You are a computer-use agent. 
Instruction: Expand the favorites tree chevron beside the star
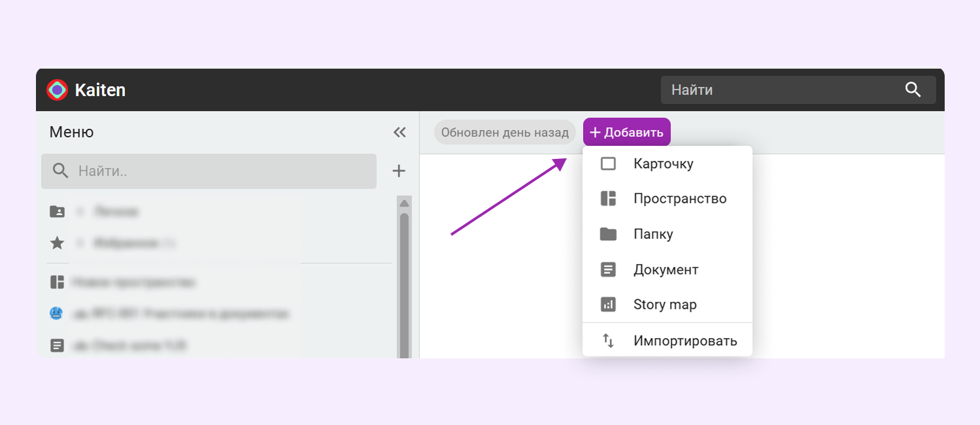[x=80, y=243]
